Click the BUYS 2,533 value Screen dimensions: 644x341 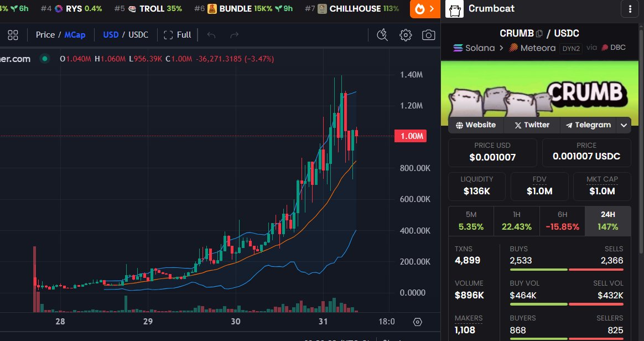pos(521,261)
